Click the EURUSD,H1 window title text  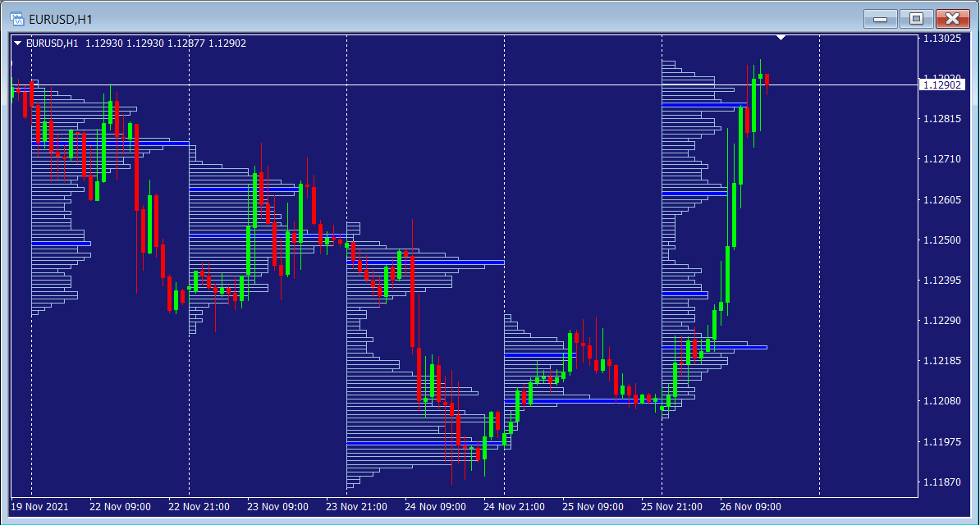coord(60,18)
